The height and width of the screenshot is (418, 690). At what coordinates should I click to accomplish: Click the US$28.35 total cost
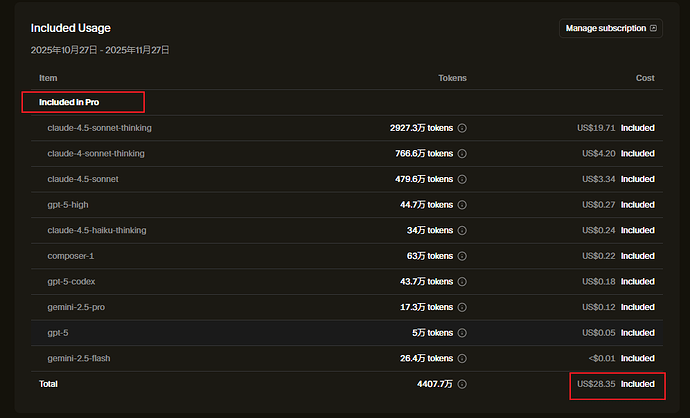pos(596,384)
